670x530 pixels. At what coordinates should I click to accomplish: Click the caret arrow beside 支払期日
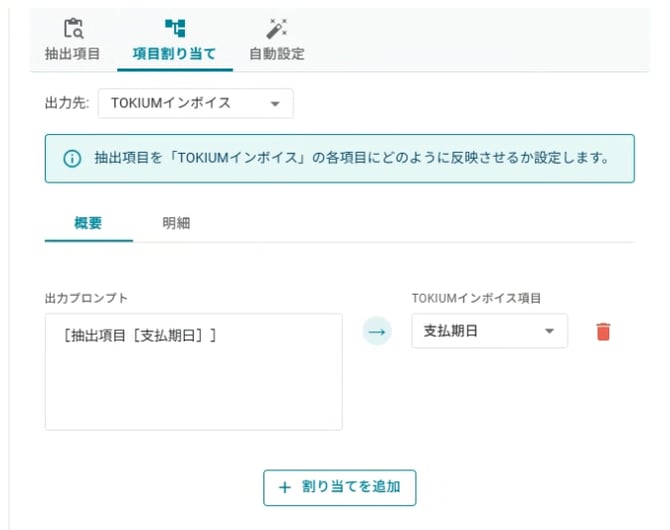549,331
